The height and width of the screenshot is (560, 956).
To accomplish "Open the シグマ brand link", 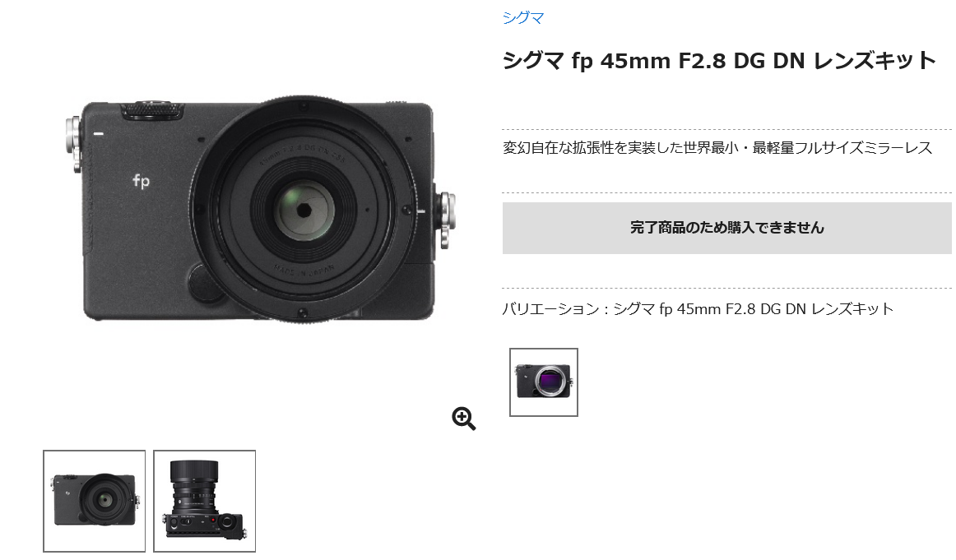I will [523, 17].
